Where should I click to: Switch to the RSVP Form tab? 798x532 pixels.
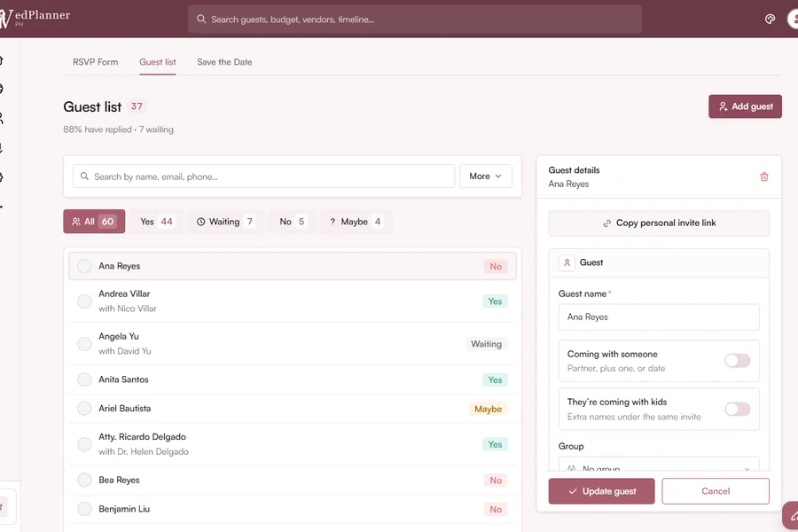(95, 62)
